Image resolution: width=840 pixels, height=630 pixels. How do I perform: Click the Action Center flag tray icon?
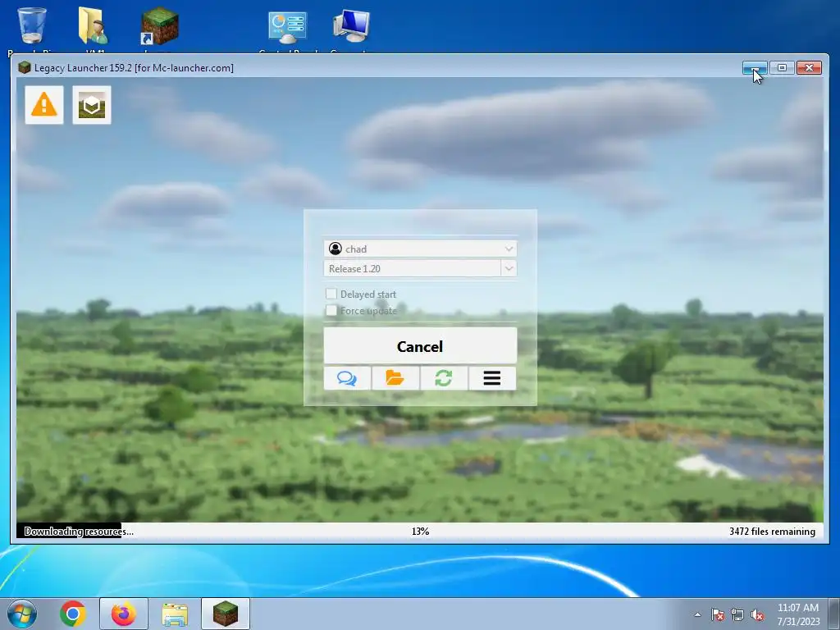click(718, 614)
